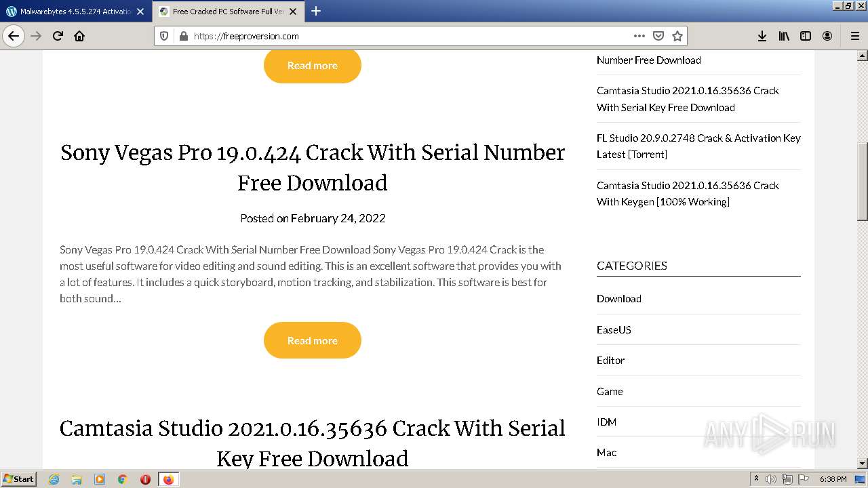This screenshot has width=868, height=488.
Task: Open the Downloads panel
Action: tap(762, 36)
